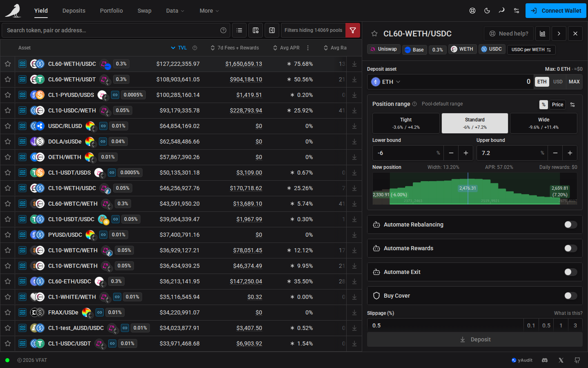Viewport: 588px width, 368px height.
Task: Sort by Avg APR column
Action: point(286,48)
